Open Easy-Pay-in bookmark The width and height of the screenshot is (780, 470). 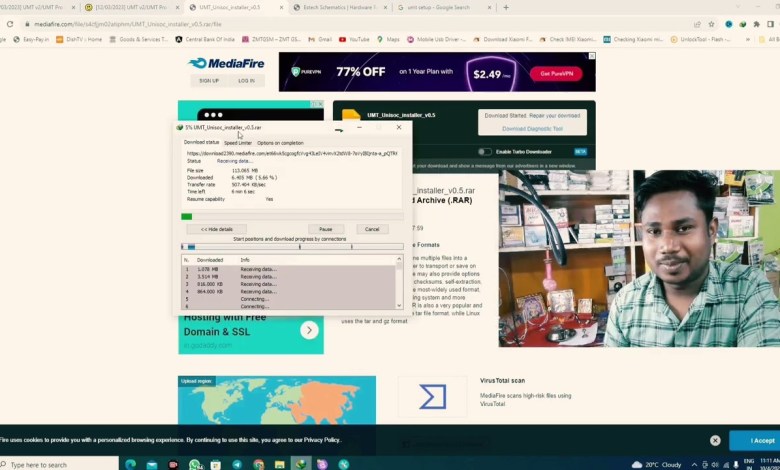click(x=31, y=39)
